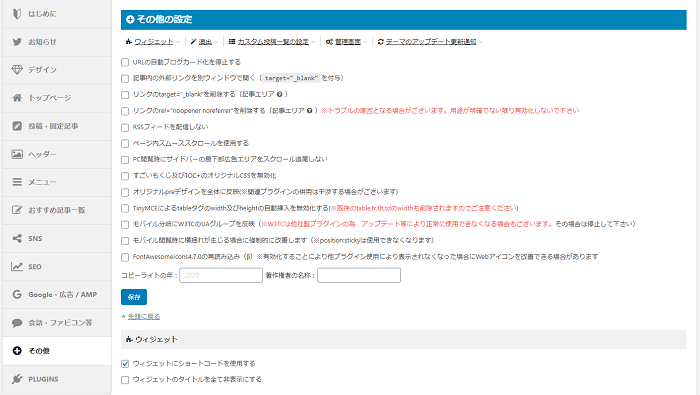Viewport: 700px width, 395px height.
Task: Uncheck ウィジェットにショートコードを使用する
Action: point(125,364)
